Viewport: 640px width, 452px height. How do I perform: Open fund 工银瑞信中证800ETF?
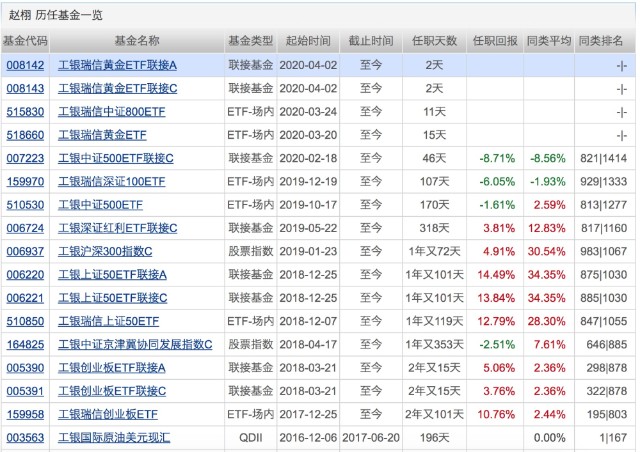pyautogui.click(x=112, y=112)
